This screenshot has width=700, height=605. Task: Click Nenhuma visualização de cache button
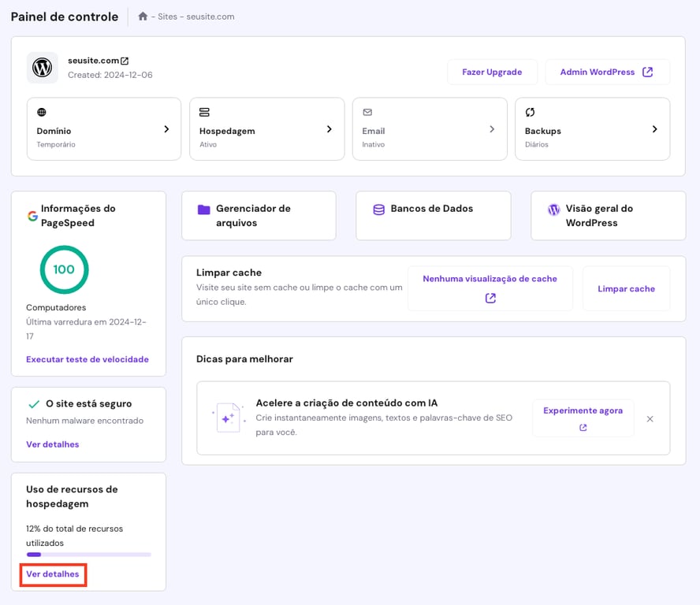490,288
